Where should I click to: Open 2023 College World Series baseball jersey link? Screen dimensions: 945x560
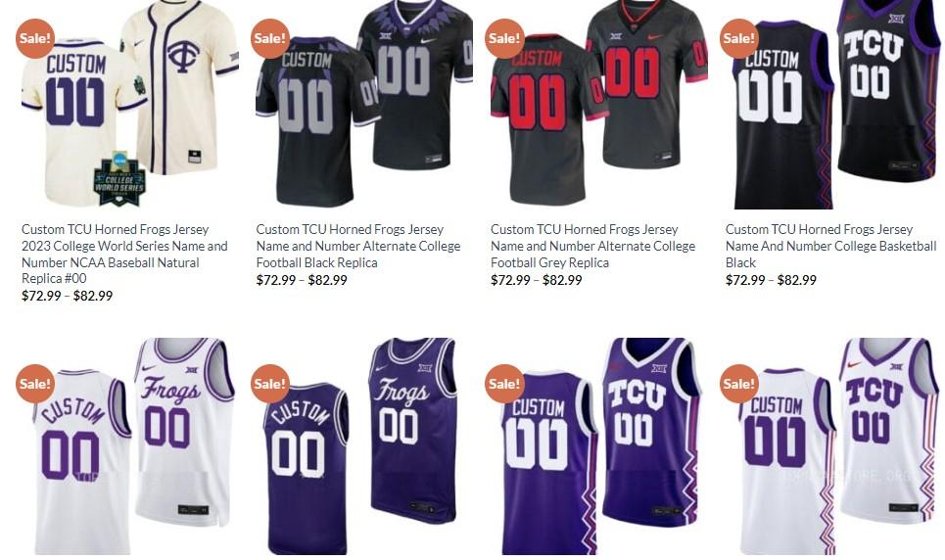tap(124, 254)
